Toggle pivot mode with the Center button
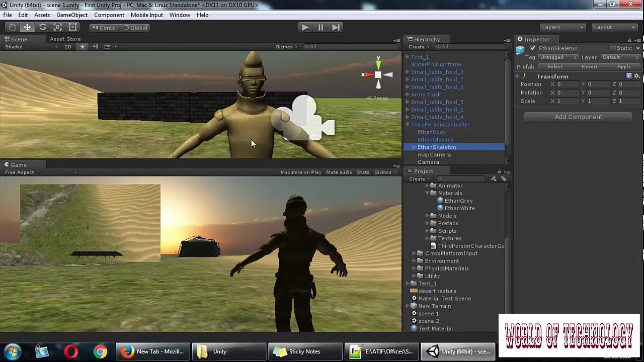 (105, 28)
